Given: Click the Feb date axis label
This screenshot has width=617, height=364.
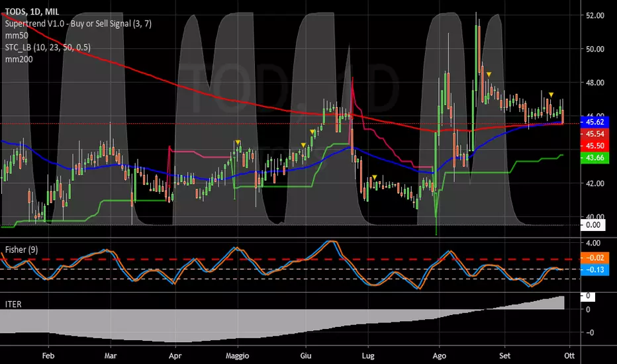Looking at the screenshot, I should tap(48, 356).
